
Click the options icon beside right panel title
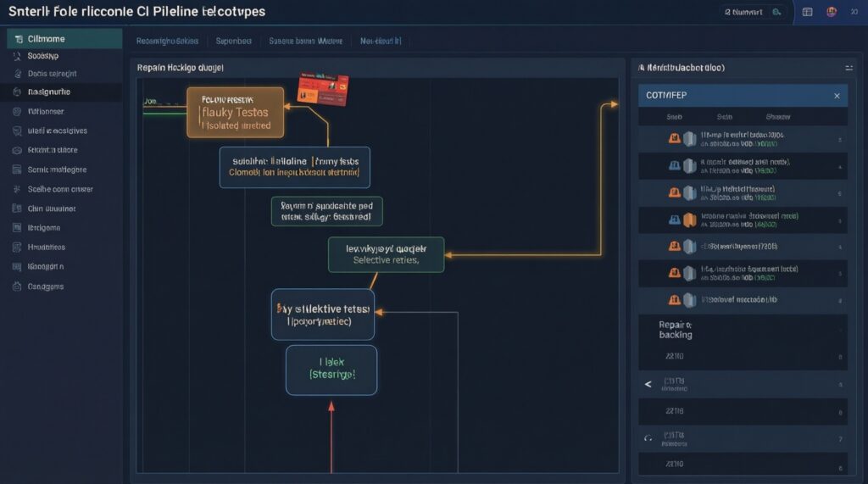coord(849,67)
